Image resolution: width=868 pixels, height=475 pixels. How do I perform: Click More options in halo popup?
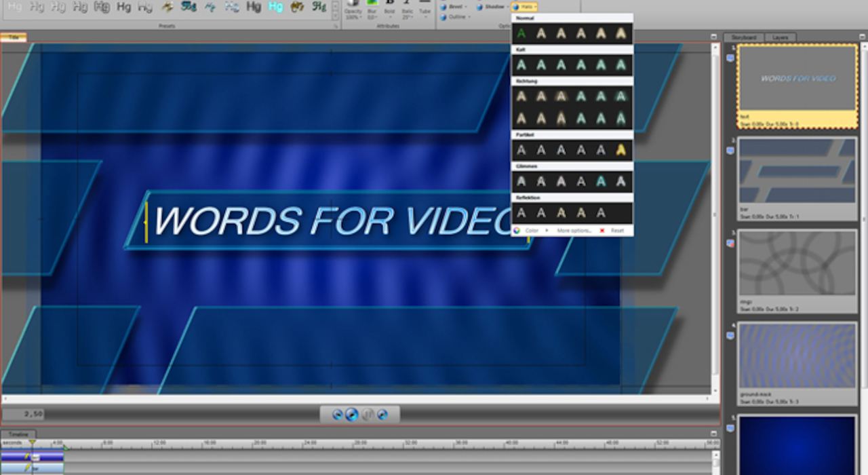(x=574, y=231)
